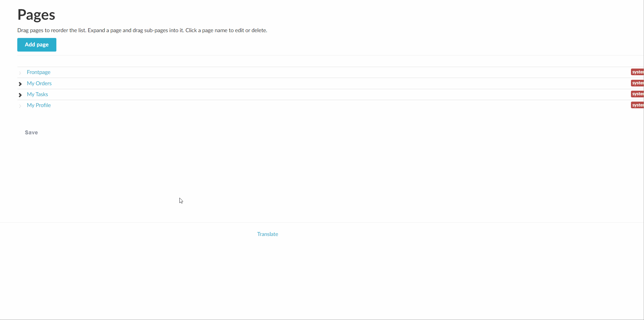Click the system badge on My Orders row
Viewport: 644px width, 320px height.
point(637,83)
